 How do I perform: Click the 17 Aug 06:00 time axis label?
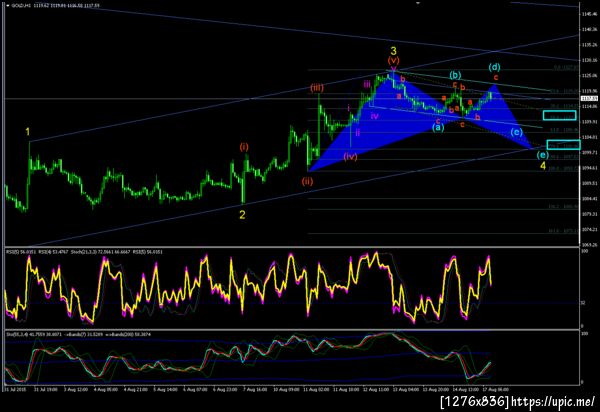[x=496, y=389]
